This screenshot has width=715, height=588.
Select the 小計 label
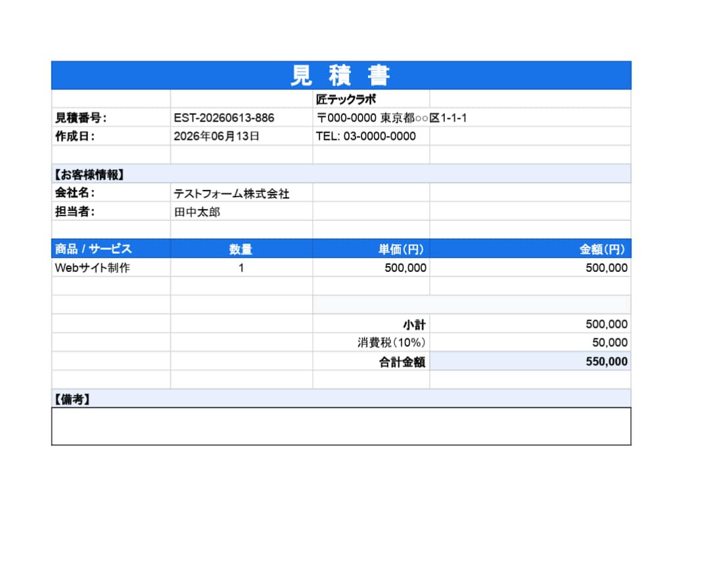point(414,325)
